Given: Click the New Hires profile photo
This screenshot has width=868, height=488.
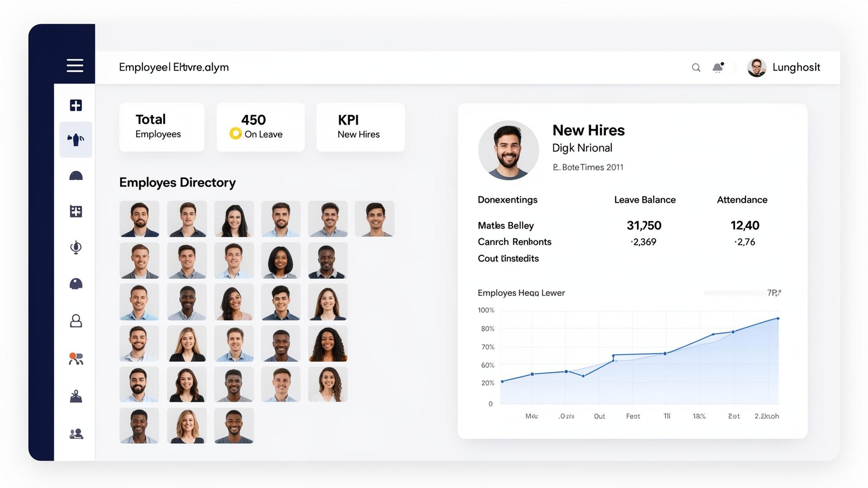Looking at the screenshot, I should [509, 150].
